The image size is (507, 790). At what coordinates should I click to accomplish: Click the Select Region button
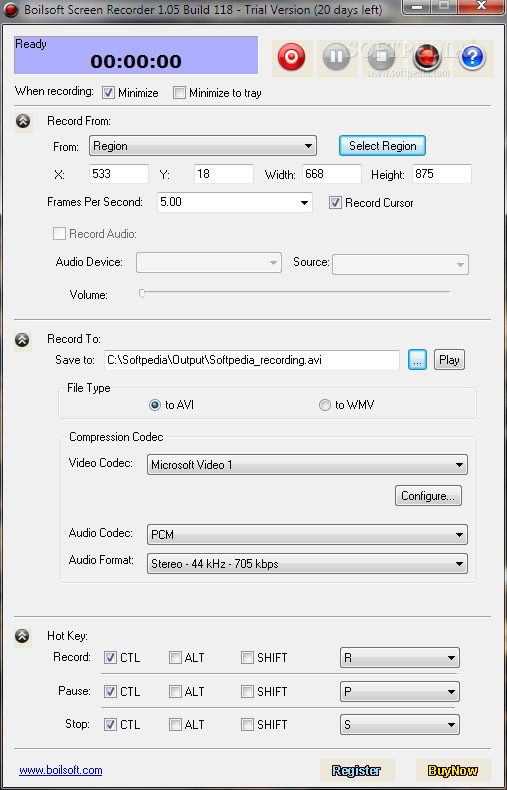[x=383, y=146]
